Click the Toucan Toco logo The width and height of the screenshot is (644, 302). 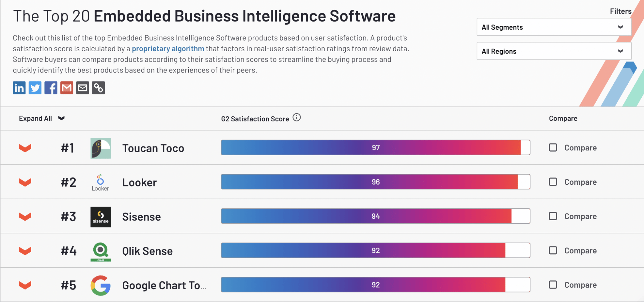pos(101,148)
